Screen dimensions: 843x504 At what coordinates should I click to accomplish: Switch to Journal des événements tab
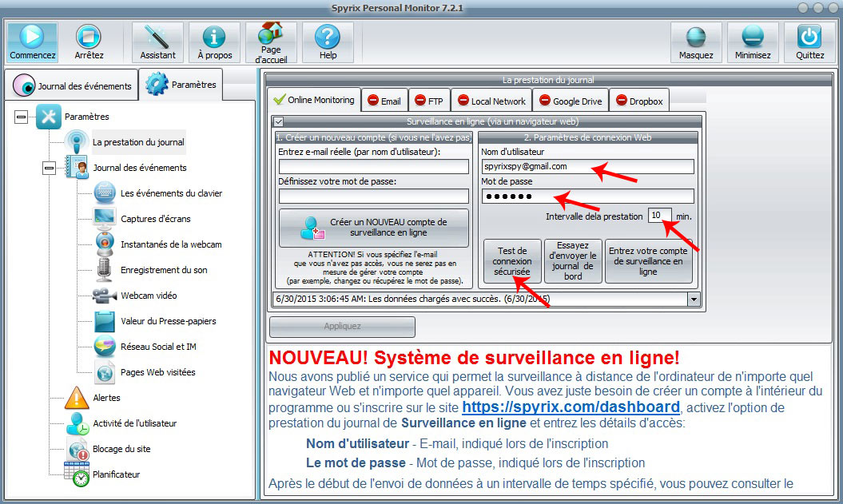(72, 85)
